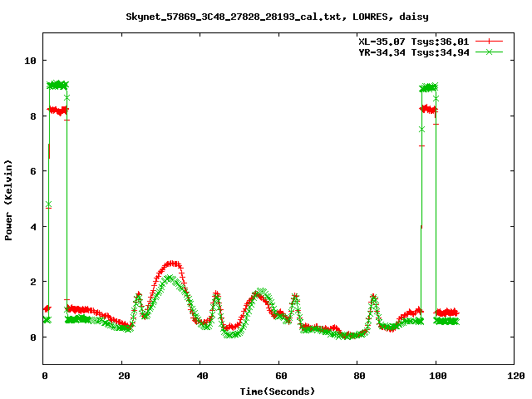Click the y-axis tick label 10
Screen dimensions: 532x399
pyautogui.click(x=30, y=61)
